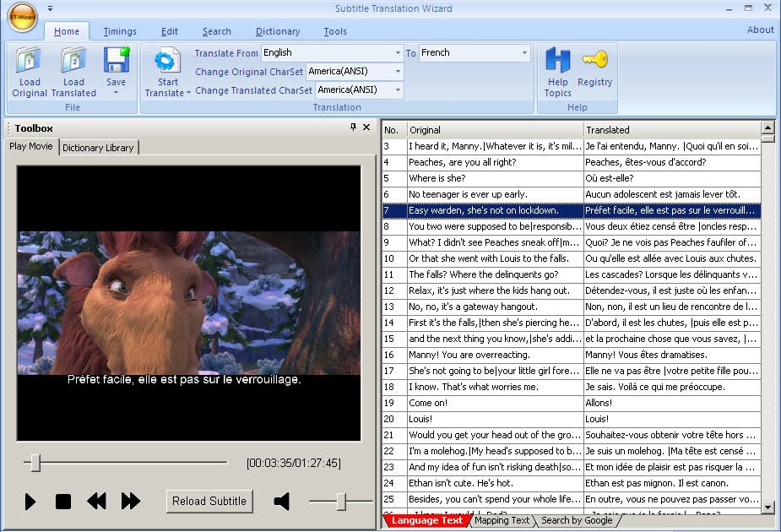Image resolution: width=781 pixels, height=532 pixels.
Task: Click the No. column header
Action: 394,130
